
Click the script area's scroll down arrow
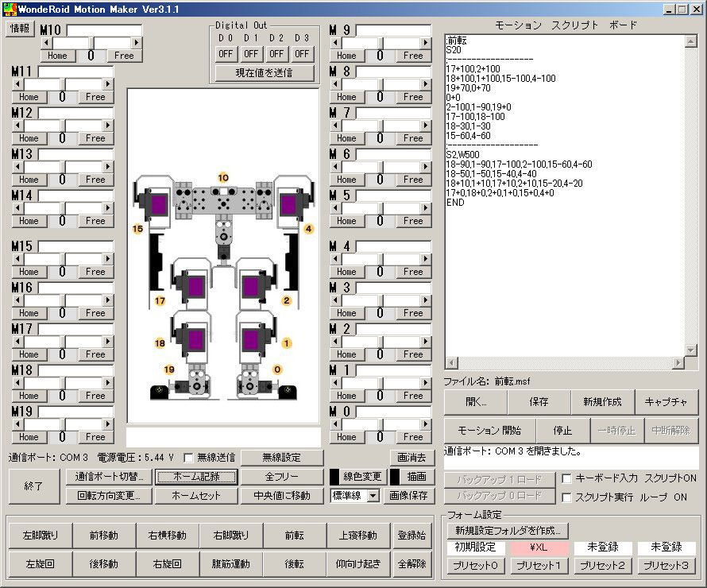click(x=691, y=350)
